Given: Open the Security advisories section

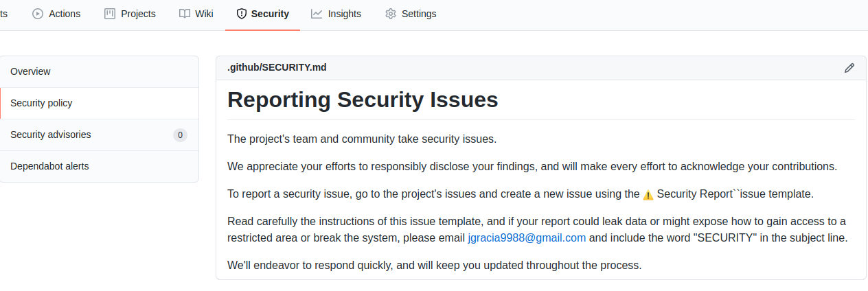Looking at the screenshot, I should (51, 135).
